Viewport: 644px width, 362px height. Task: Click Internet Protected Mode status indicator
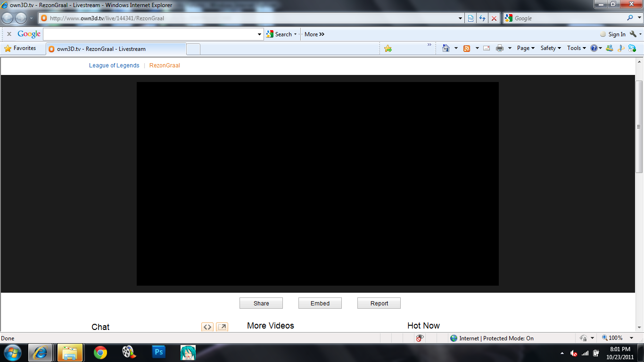pyautogui.click(x=492, y=338)
